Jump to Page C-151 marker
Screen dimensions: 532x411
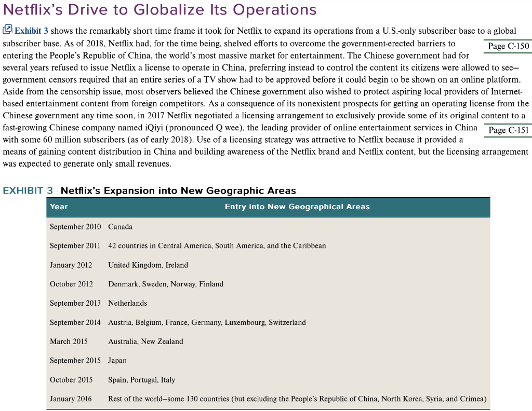[508, 130]
